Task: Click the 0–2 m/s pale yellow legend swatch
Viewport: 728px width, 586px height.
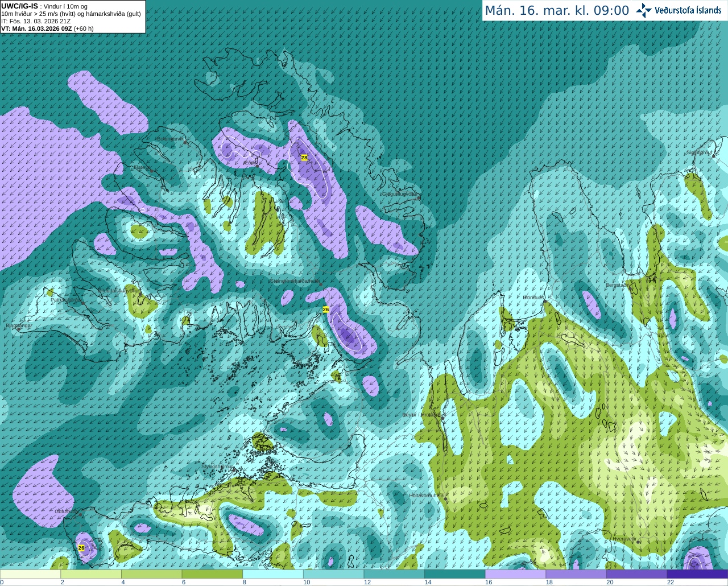Action: [30, 574]
